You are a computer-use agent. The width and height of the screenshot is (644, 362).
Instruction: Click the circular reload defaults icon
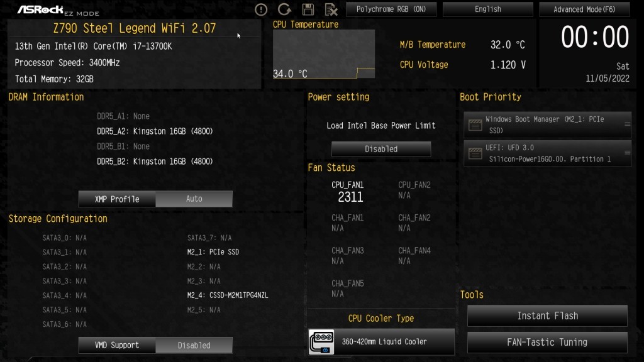pyautogui.click(x=284, y=9)
